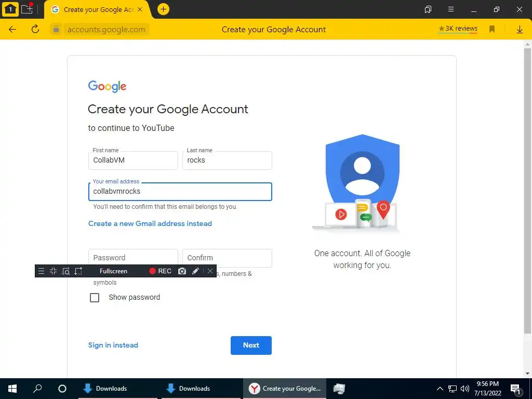Open volume tray icon
This screenshot has height=399, width=532.
[465, 389]
